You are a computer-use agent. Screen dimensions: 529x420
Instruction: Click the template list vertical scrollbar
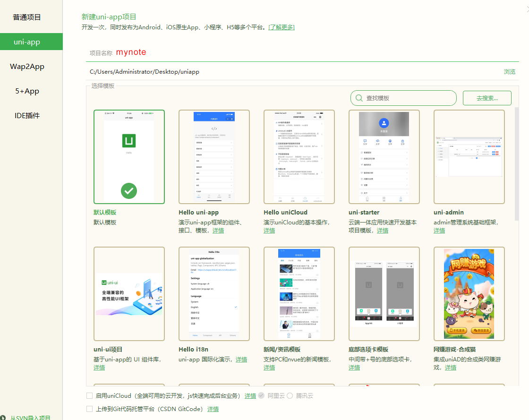tap(517, 163)
